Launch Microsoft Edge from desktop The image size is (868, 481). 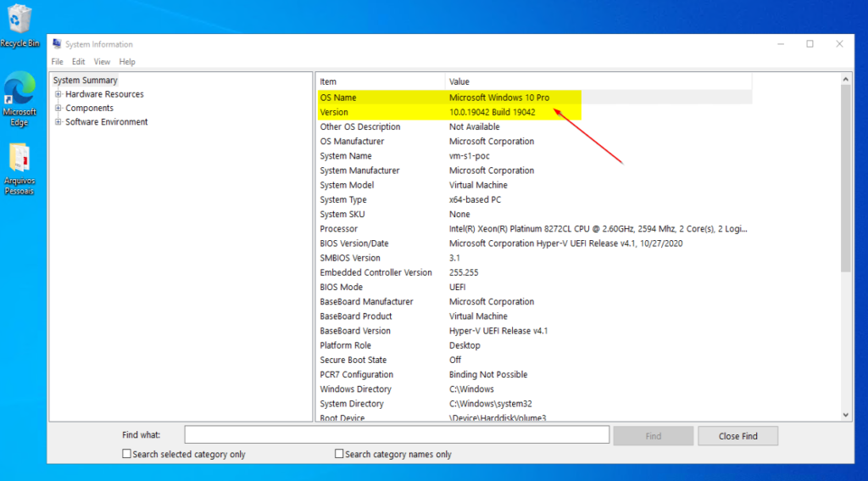click(19, 98)
